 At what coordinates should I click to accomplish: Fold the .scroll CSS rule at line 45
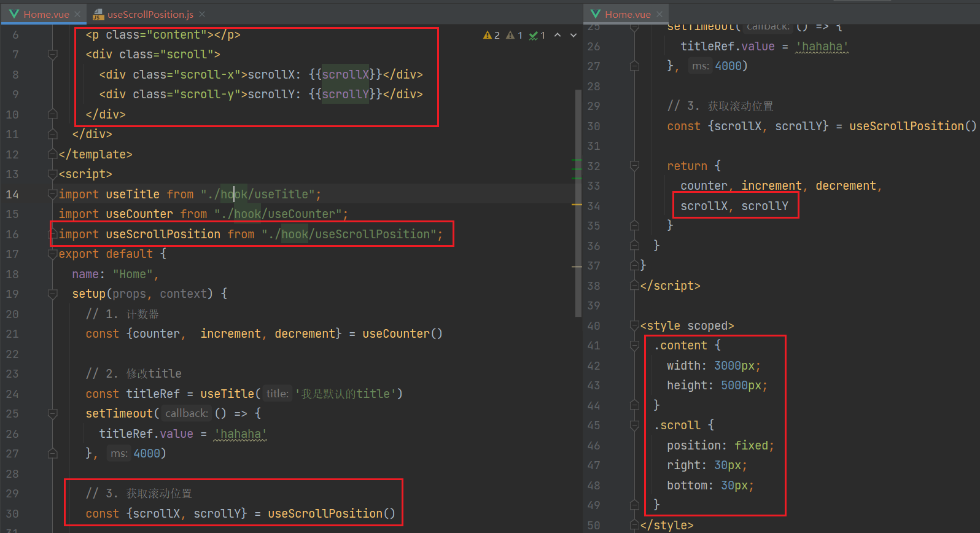coord(634,426)
